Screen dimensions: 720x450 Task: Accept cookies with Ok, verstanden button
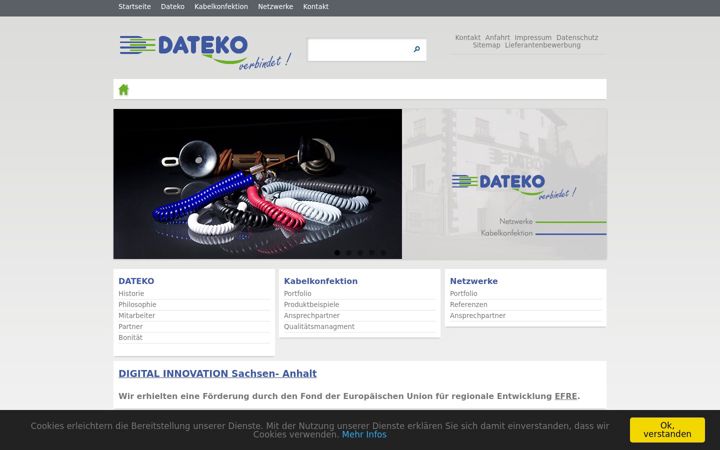click(x=667, y=430)
